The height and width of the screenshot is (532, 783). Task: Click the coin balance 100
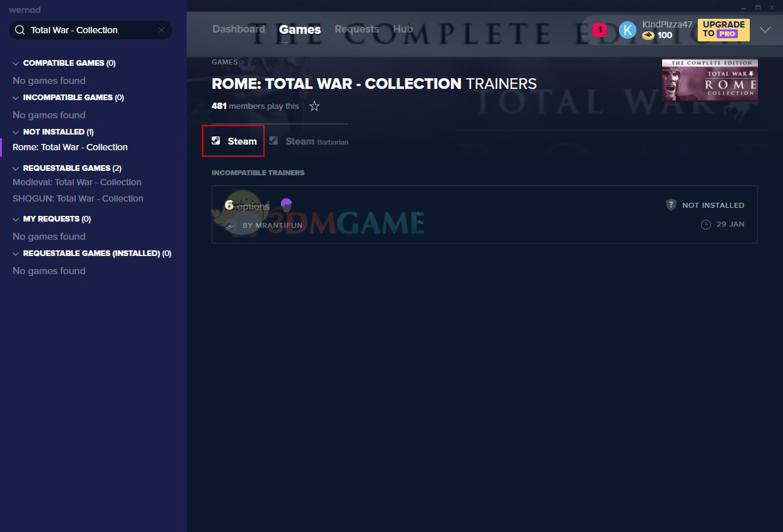pyautogui.click(x=665, y=36)
